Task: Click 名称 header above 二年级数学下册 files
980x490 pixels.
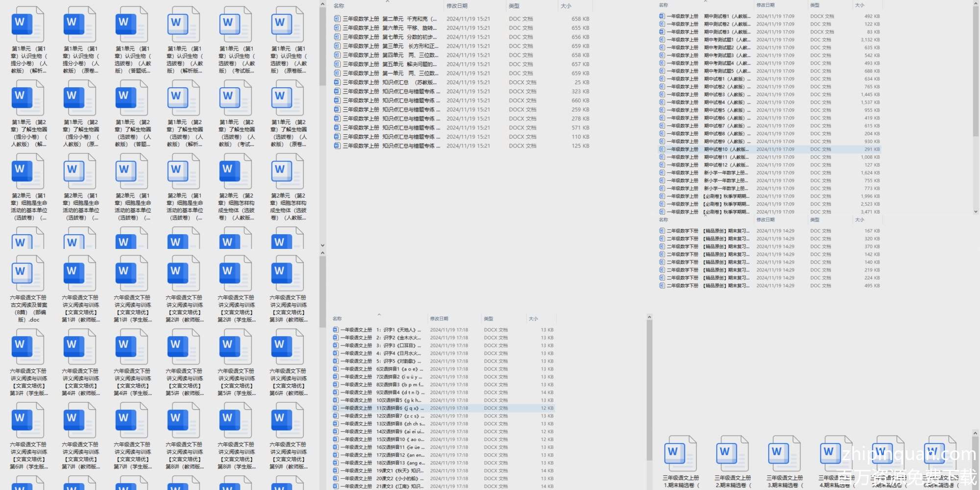Action: point(663,220)
